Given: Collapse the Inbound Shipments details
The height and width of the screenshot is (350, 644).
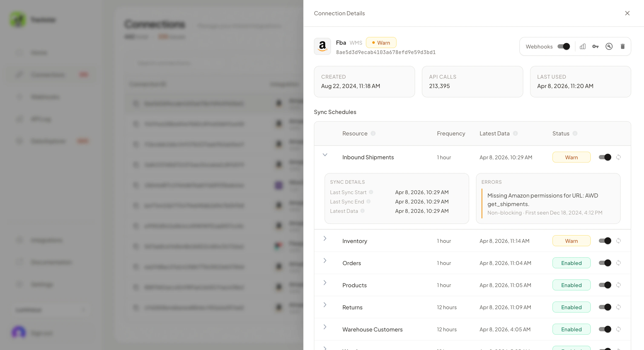Looking at the screenshot, I should pyautogui.click(x=325, y=155).
